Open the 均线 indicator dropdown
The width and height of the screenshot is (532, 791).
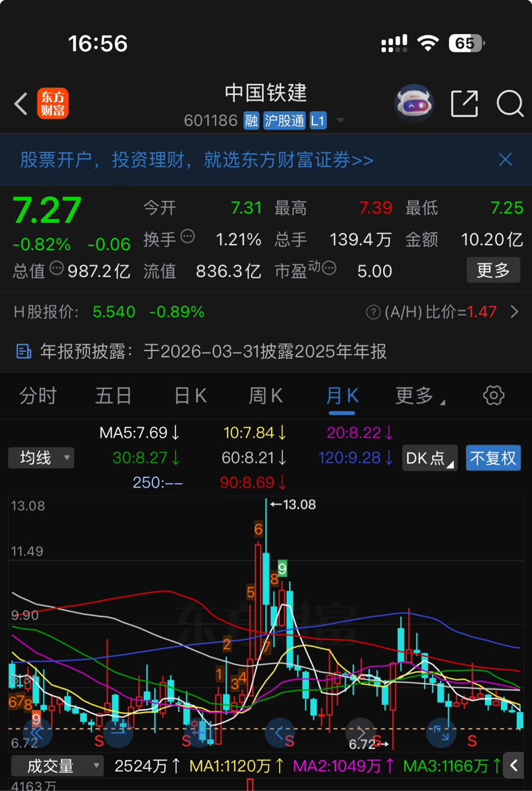click(41, 458)
